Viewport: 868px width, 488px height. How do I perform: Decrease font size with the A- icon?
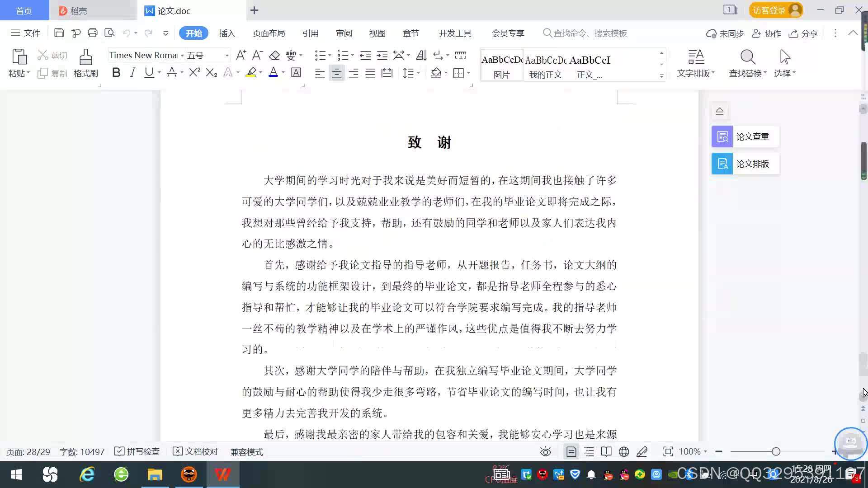click(x=257, y=55)
